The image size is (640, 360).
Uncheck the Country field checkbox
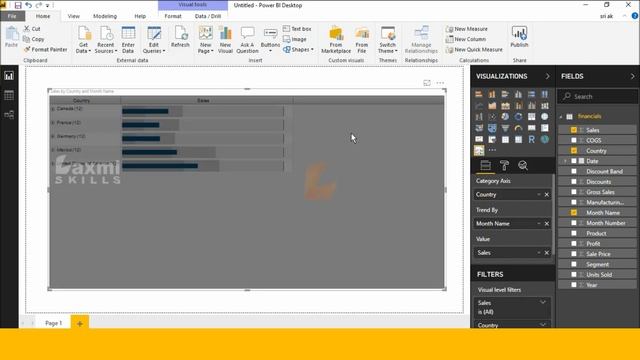pyautogui.click(x=574, y=151)
